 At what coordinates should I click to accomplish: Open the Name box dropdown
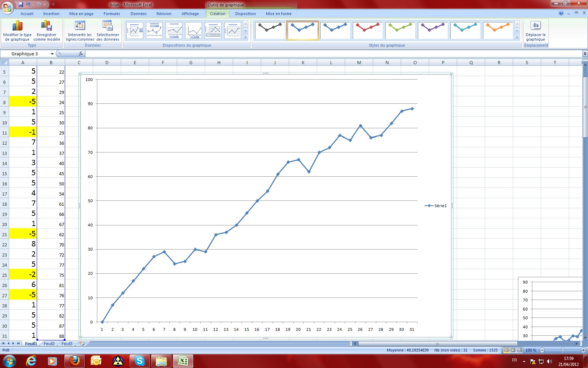click(52, 54)
